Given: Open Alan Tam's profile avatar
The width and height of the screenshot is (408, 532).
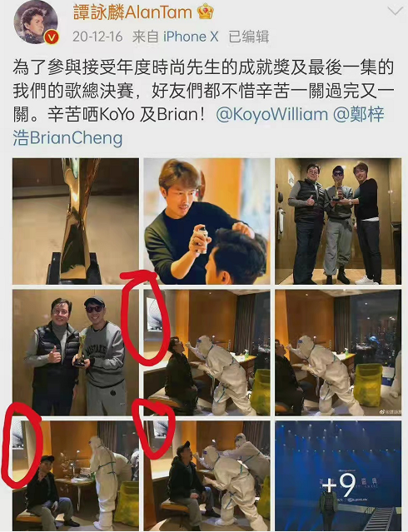Looking at the screenshot, I should [x=34, y=22].
